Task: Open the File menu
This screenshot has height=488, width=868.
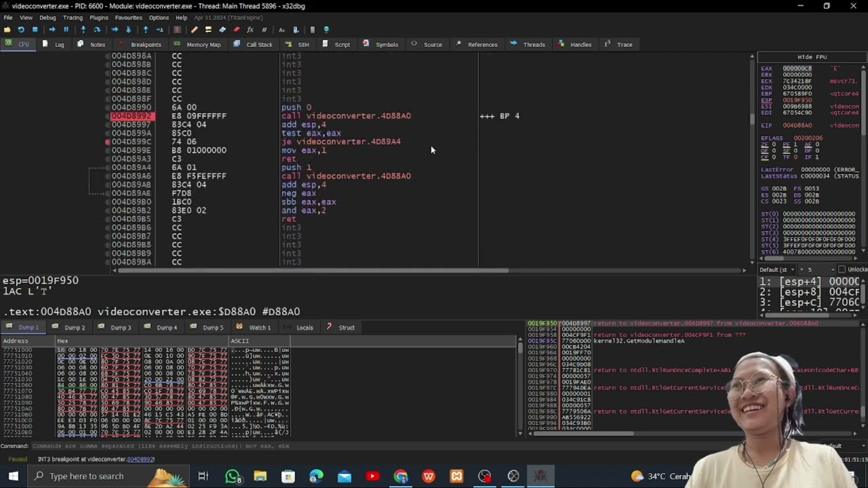Action: (8, 18)
